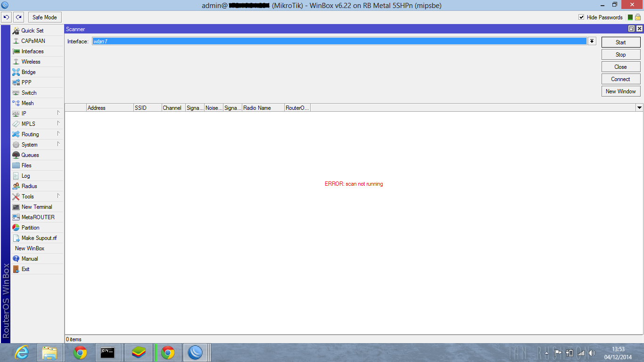Open Quick Set from the sidebar
The image size is (644, 362).
37,31
